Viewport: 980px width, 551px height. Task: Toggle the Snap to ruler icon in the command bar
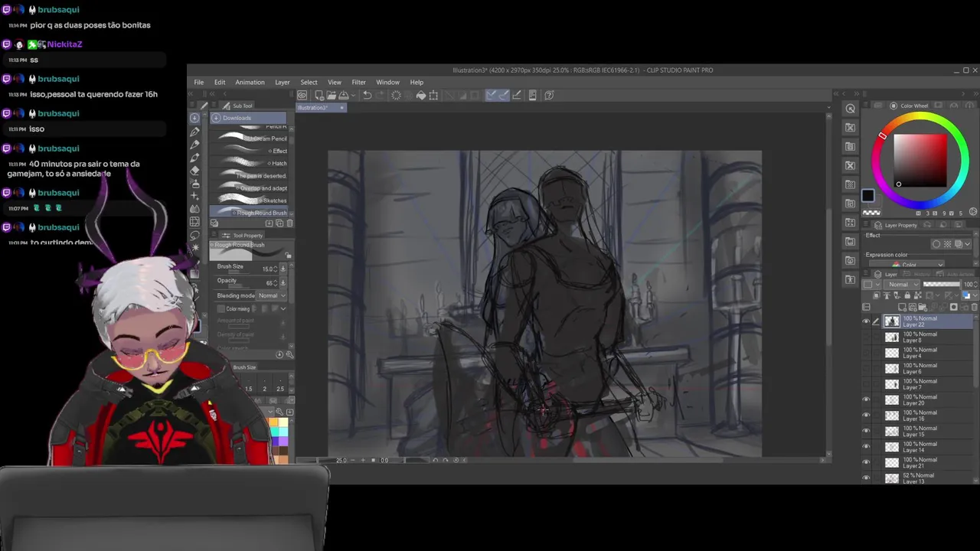[491, 95]
